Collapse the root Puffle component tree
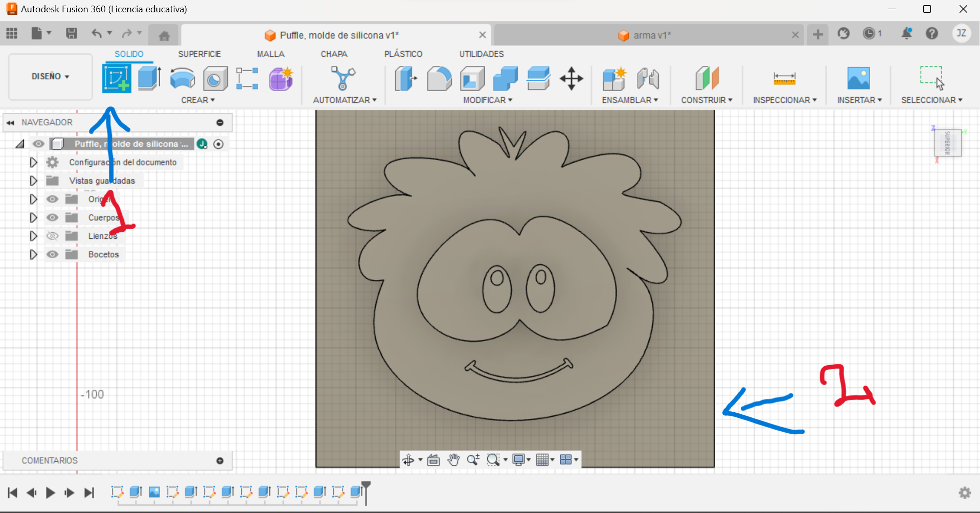The height and width of the screenshot is (513, 980). (x=20, y=144)
